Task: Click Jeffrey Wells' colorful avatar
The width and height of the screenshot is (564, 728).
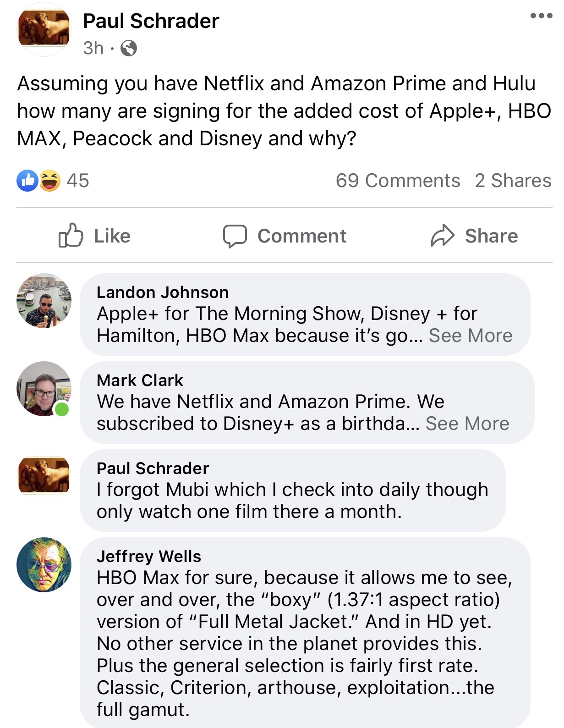Action: (x=44, y=565)
